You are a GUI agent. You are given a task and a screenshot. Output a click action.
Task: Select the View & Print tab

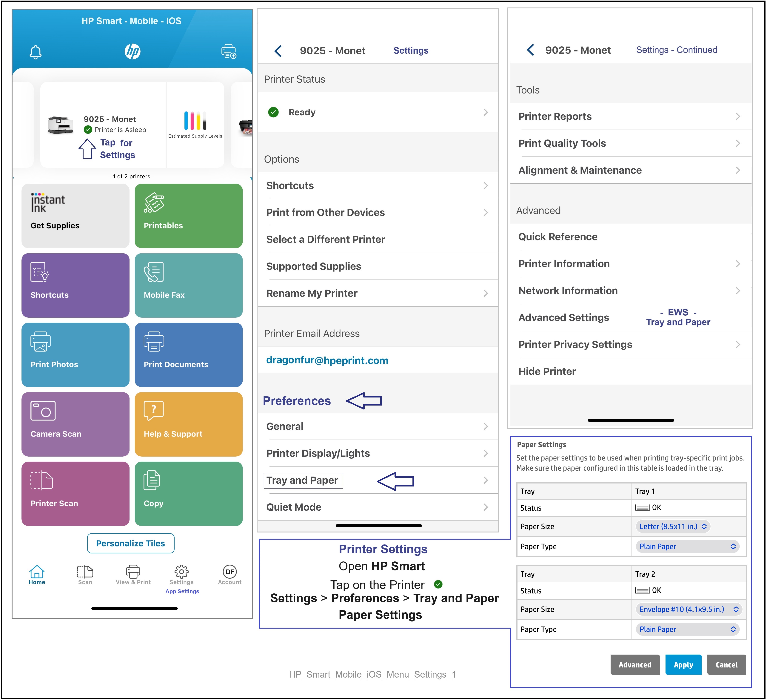[x=133, y=575]
